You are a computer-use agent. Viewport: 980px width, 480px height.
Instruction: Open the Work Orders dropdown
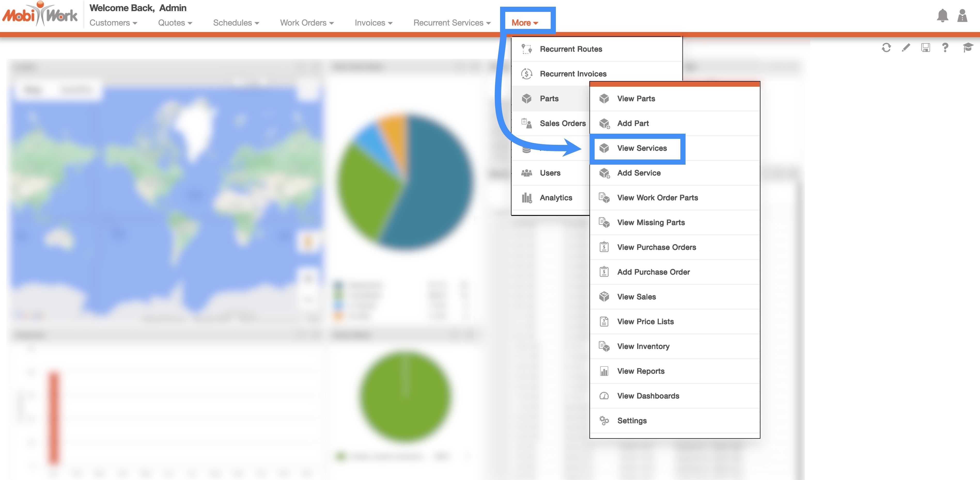click(307, 23)
